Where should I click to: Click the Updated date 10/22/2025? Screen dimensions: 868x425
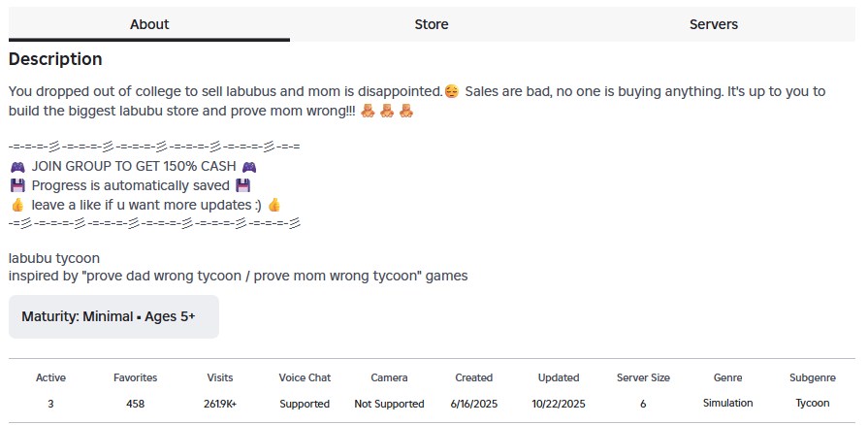(559, 404)
